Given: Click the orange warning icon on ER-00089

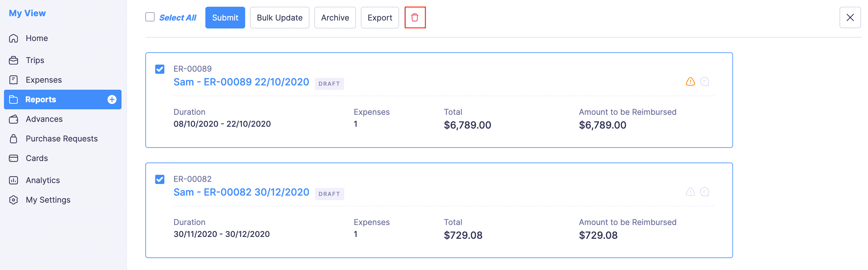Looking at the screenshot, I should pos(690,81).
